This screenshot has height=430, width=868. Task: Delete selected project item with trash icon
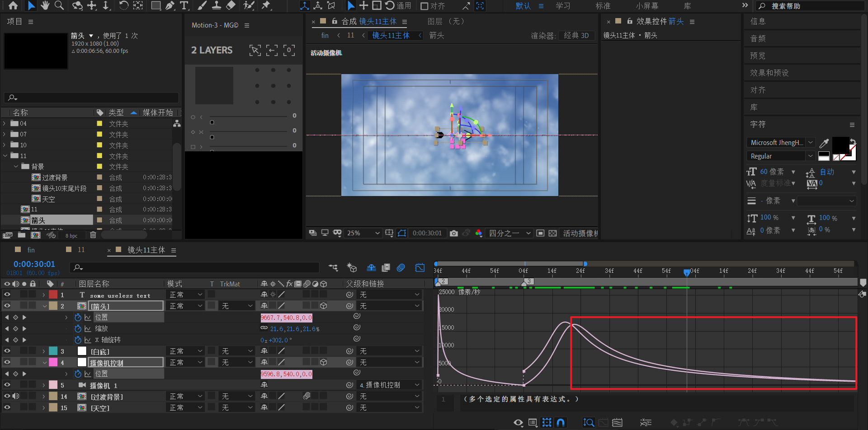[x=93, y=235]
